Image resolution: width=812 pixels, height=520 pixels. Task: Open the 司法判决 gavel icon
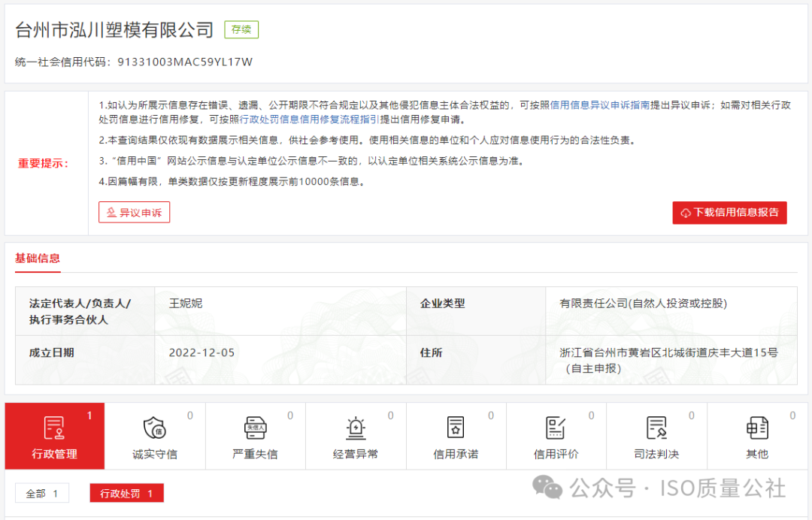point(656,428)
